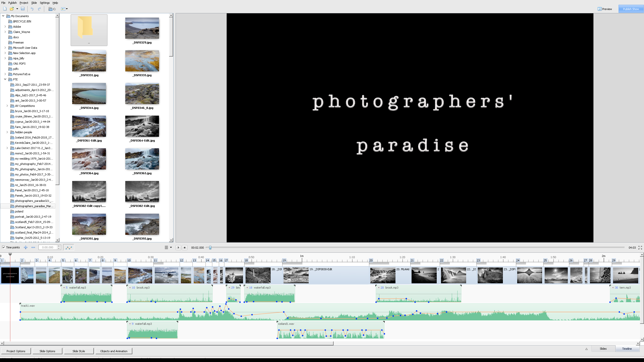Open the Project menu
Viewport: 644px width, 362px height.
[24, 3]
